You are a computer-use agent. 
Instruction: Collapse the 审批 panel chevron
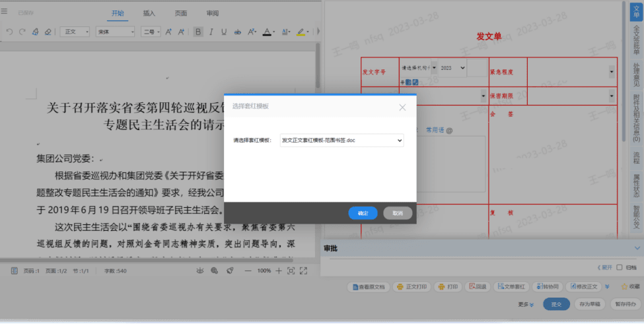[x=637, y=248]
